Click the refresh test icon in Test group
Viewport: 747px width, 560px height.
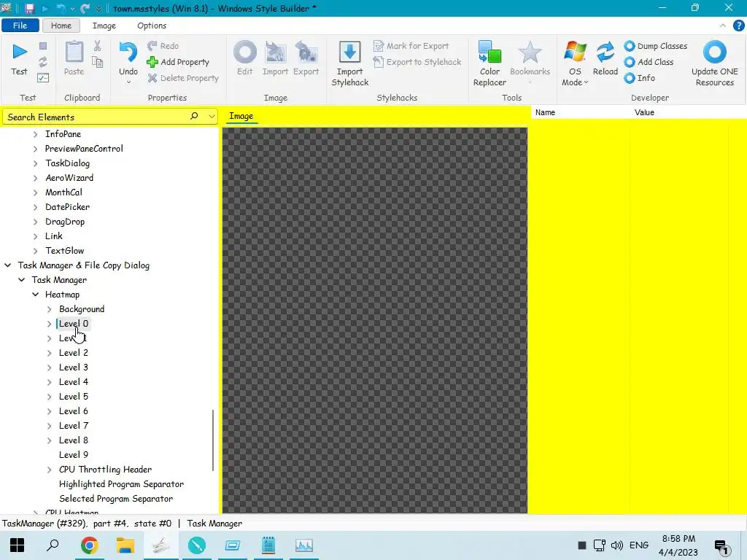(43, 62)
